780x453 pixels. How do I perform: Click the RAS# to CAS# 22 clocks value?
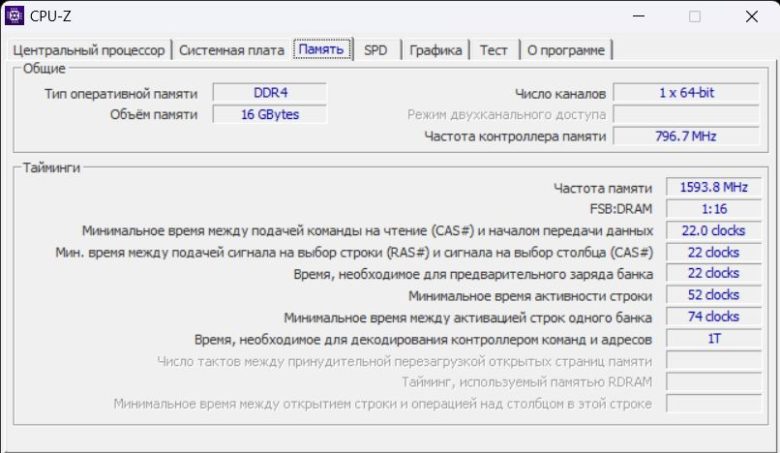pyautogui.click(x=714, y=252)
